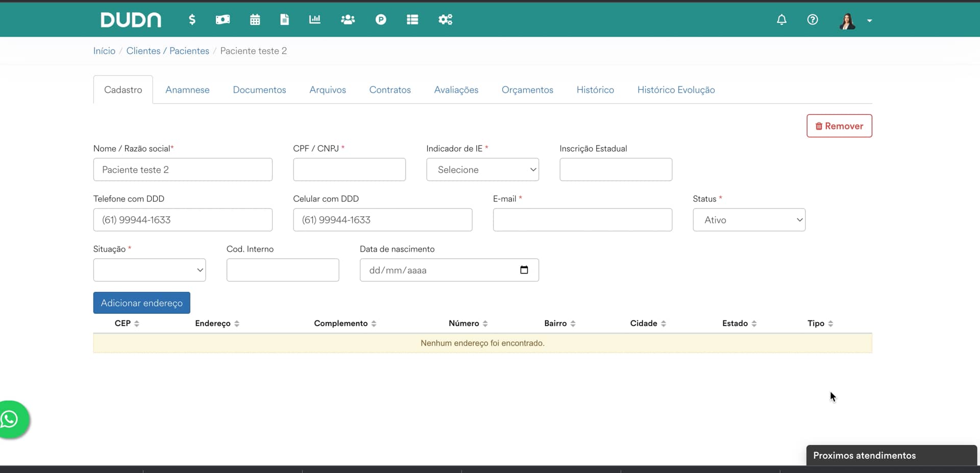Screen dimensions: 980x473
Task: Open the financial dollar icon in toolbar
Action: pyautogui.click(x=192, y=19)
